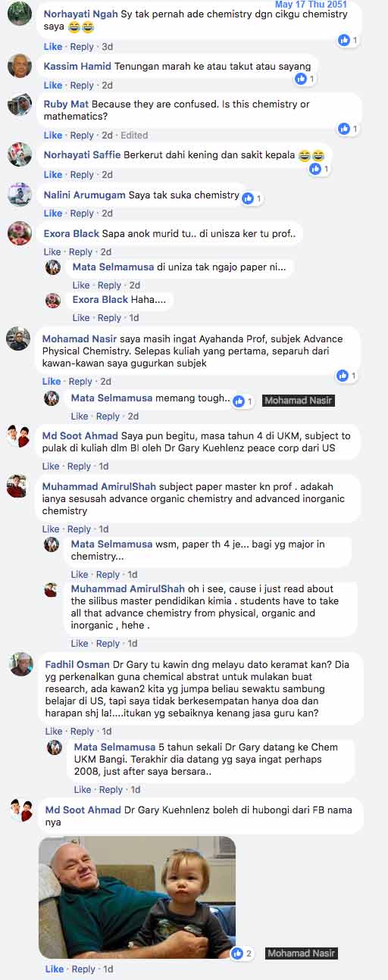Screen dimensions: 388x980
Task: Open Ruby Mat's profile avatar
Action: click(20, 105)
